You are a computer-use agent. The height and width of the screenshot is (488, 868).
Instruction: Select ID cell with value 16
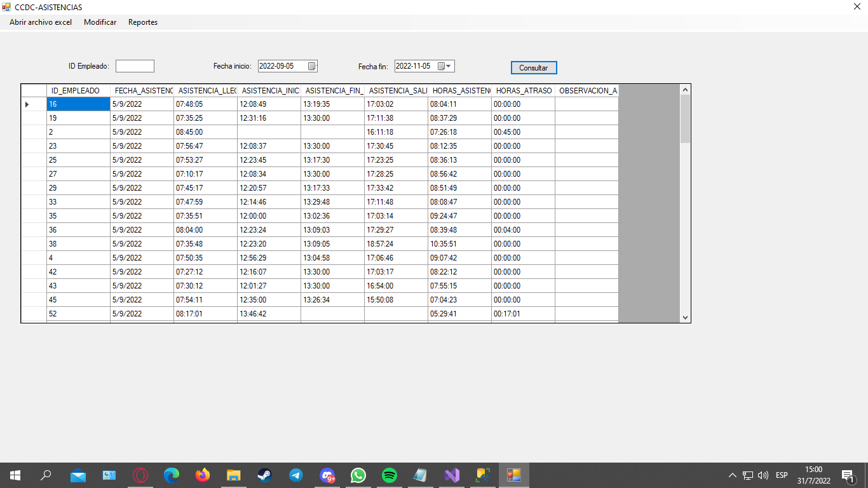[78, 104]
